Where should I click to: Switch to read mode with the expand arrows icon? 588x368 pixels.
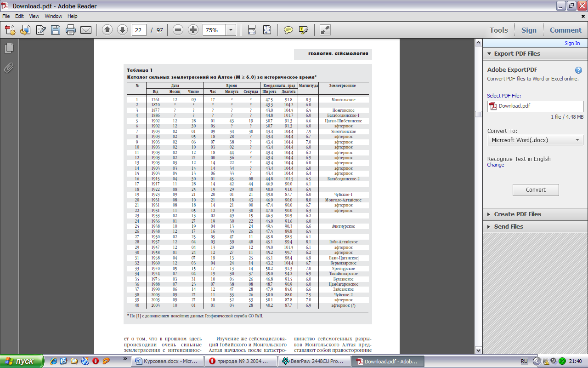click(x=325, y=30)
